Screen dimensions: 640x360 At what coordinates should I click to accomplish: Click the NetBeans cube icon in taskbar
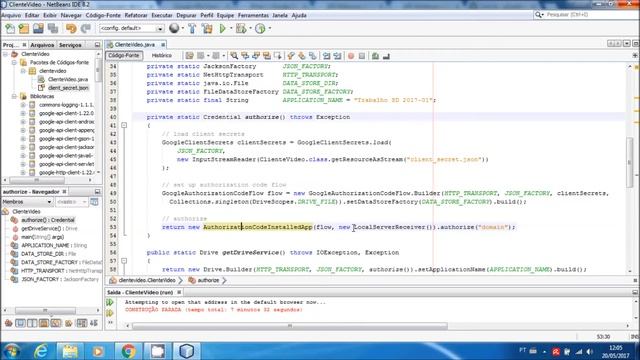coord(187,351)
